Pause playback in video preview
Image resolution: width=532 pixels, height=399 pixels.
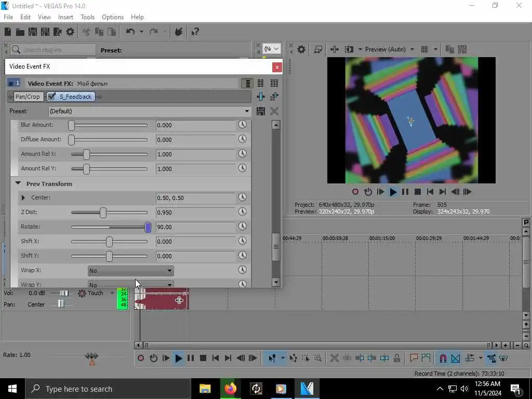click(x=405, y=192)
